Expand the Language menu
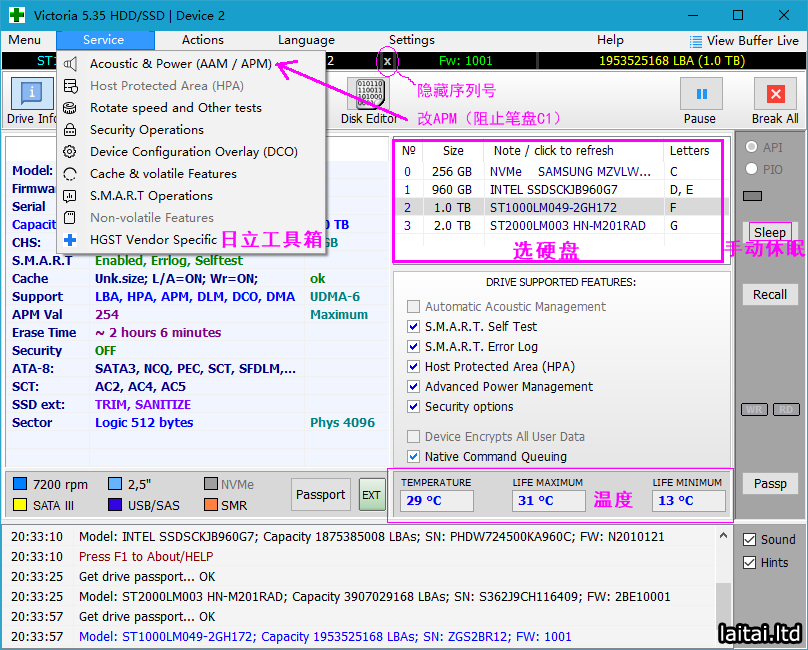808x650 pixels. [x=306, y=40]
